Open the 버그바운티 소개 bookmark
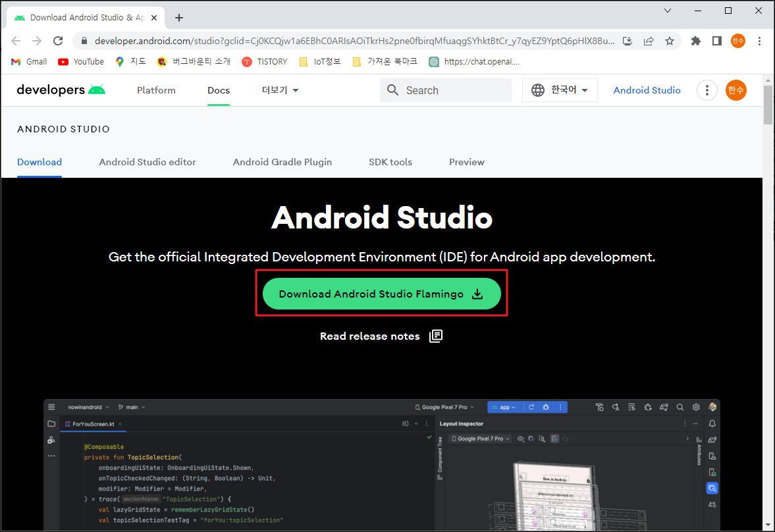The height and width of the screenshot is (532, 775). pos(194,62)
